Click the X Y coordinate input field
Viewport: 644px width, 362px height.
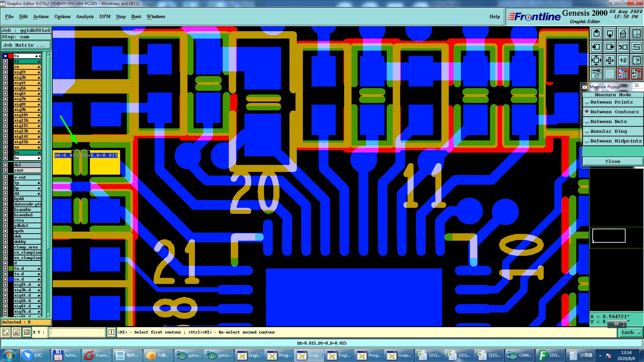[x=77, y=332]
